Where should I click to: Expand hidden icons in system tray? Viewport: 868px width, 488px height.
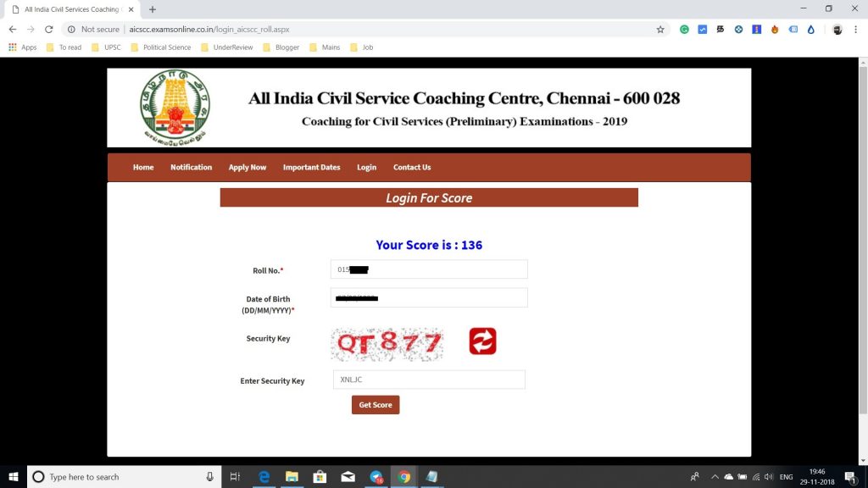click(715, 476)
